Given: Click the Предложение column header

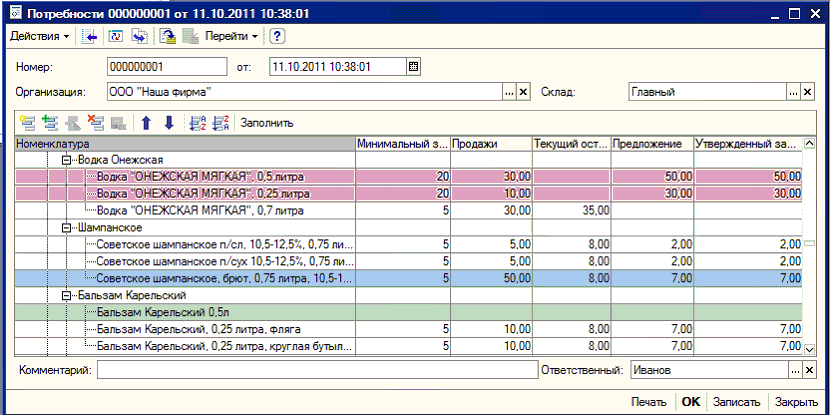Looking at the screenshot, I should pos(652,144).
